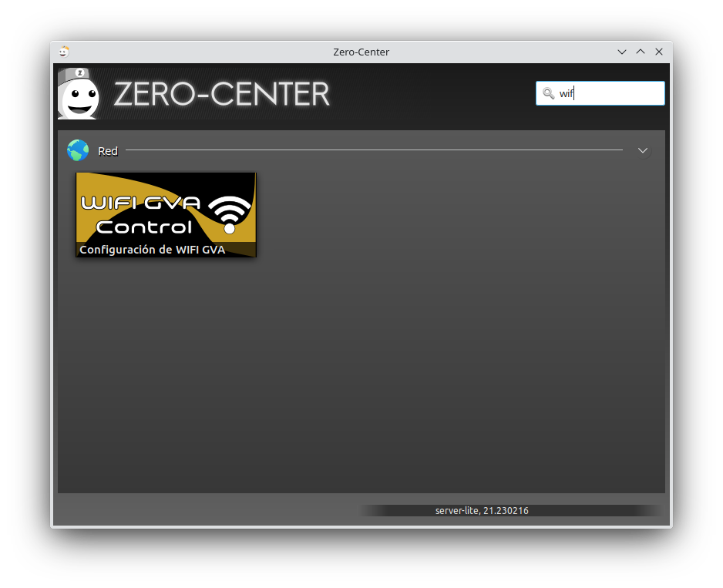
Task: Click 'Configuración de WIFI GVA' caption
Action: point(153,250)
